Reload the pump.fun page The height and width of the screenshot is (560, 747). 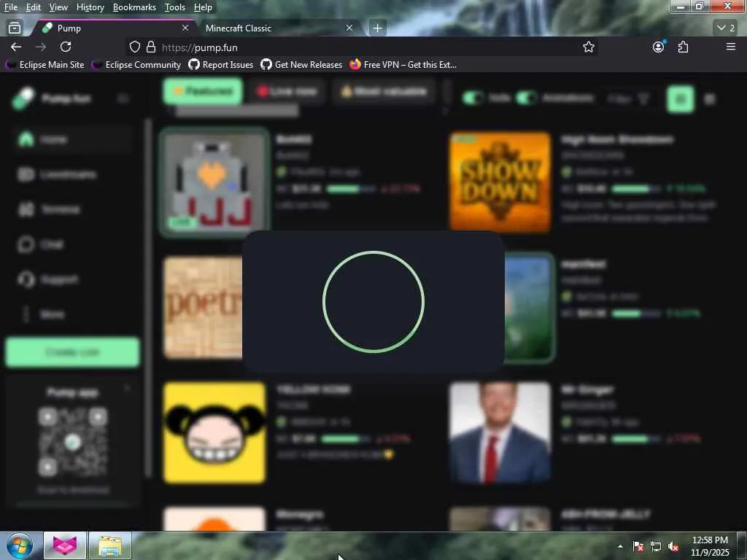coord(66,47)
